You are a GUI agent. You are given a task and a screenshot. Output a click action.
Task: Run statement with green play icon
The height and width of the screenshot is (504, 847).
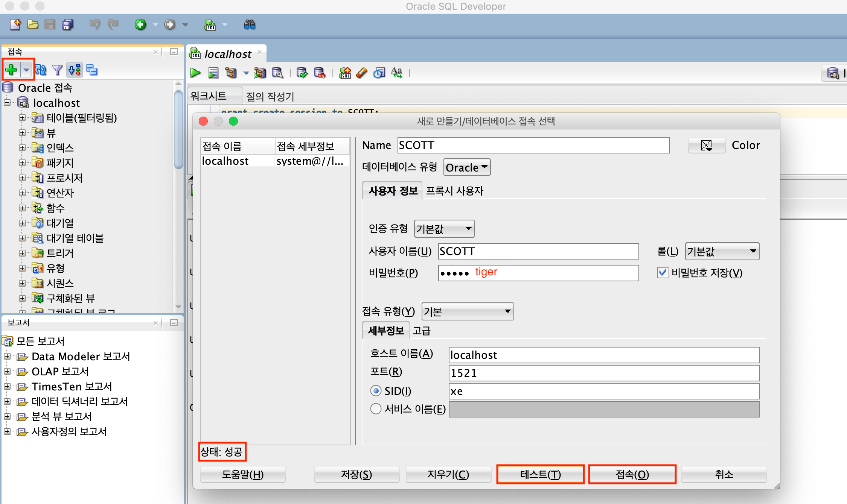[195, 73]
